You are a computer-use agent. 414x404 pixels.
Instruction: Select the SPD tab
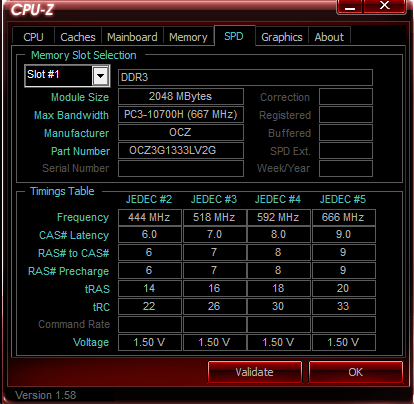[234, 36]
